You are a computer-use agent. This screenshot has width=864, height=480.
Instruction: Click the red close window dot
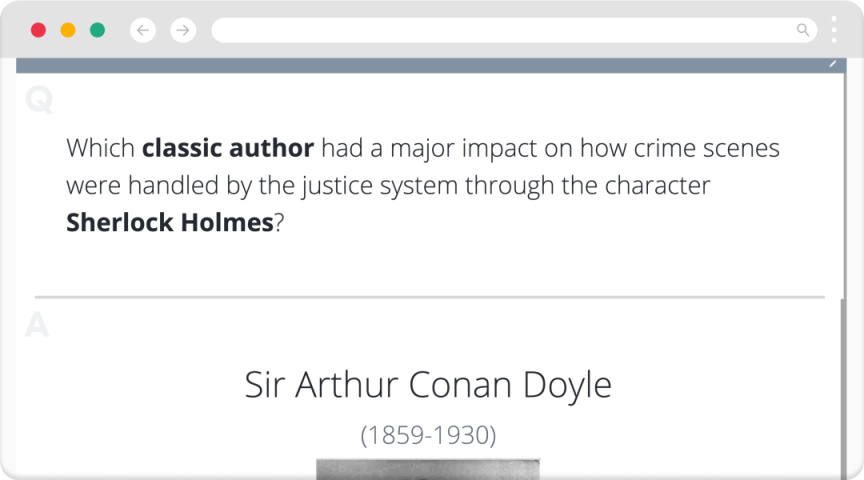click(39, 30)
